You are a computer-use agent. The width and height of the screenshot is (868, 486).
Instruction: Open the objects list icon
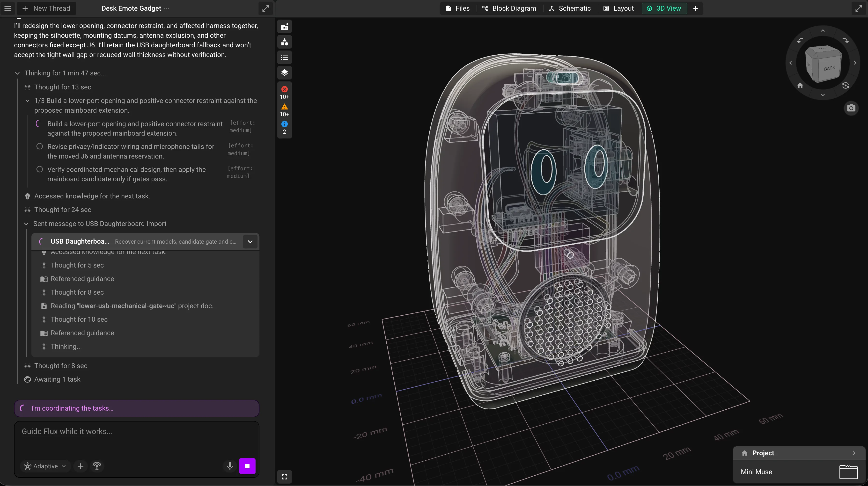point(284,57)
